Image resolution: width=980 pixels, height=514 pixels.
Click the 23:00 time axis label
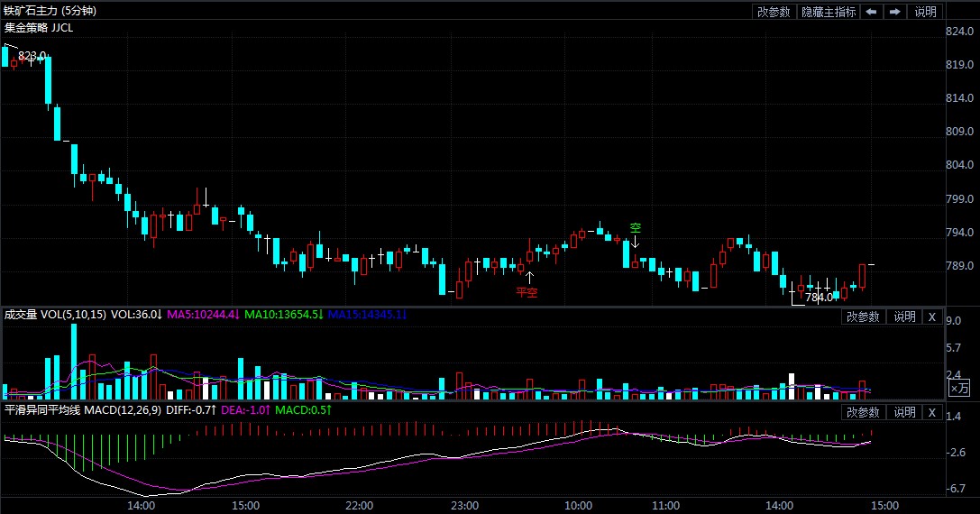tap(465, 505)
